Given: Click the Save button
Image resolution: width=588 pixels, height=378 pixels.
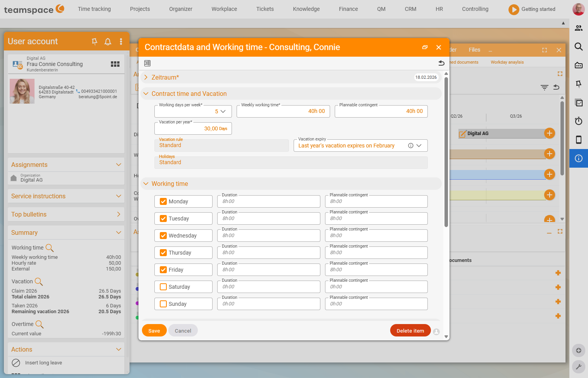Looking at the screenshot, I should [x=154, y=331].
